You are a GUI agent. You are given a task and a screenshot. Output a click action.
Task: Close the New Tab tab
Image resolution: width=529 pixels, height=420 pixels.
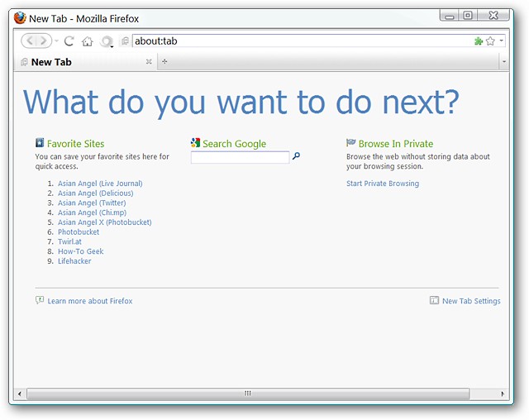[x=149, y=62]
